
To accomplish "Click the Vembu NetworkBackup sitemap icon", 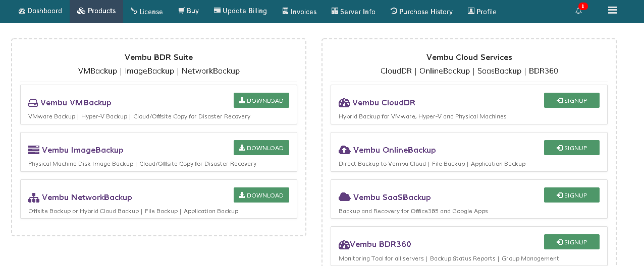I will pyautogui.click(x=33, y=197).
